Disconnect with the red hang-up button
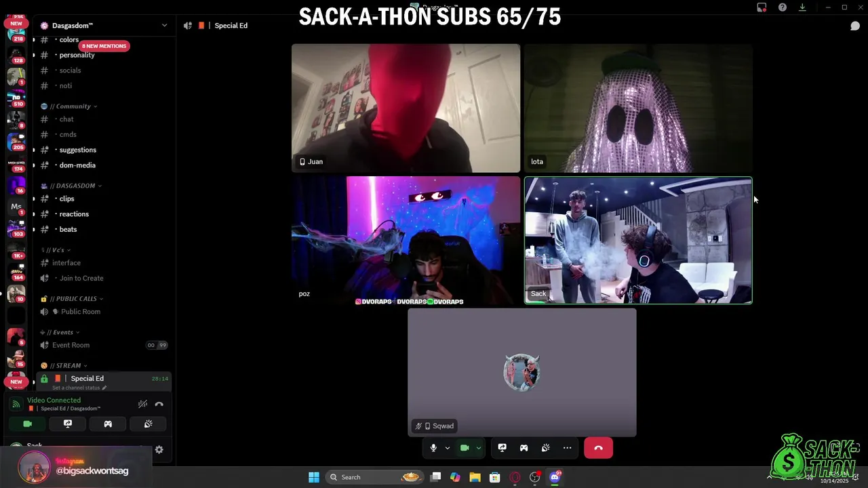The image size is (868, 488). [x=598, y=448]
